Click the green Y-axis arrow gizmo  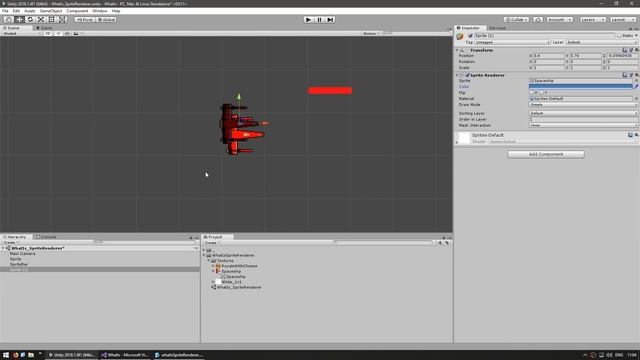coord(239,97)
